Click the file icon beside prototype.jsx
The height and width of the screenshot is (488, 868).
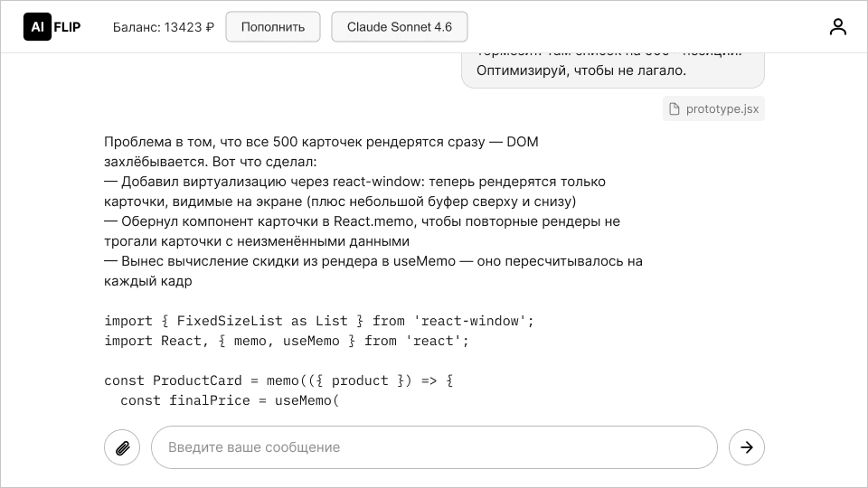pos(675,109)
